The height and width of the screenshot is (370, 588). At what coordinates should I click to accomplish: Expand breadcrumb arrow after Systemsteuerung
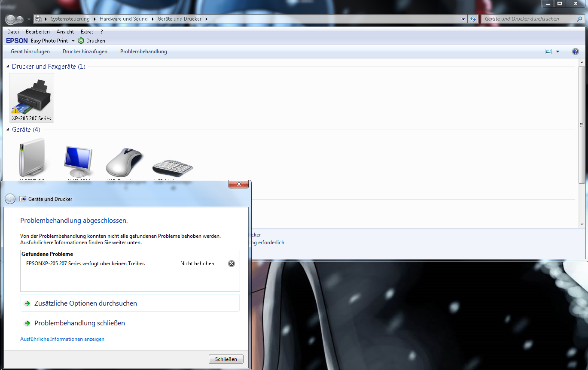click(94, 19)
